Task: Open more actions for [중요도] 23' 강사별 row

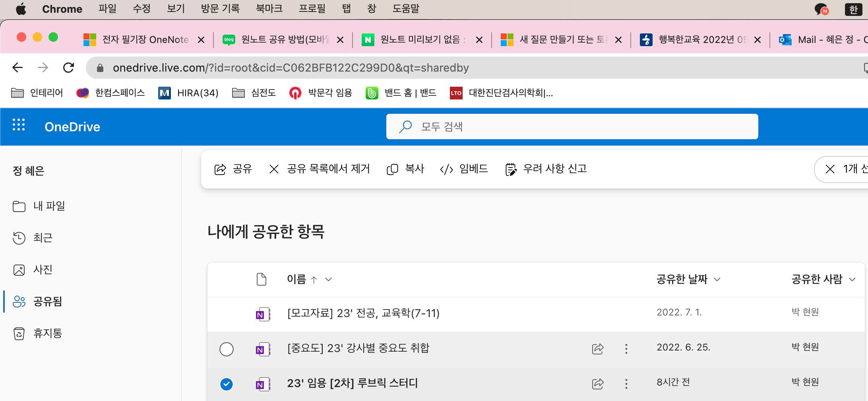Action: (x=626, y=349)
